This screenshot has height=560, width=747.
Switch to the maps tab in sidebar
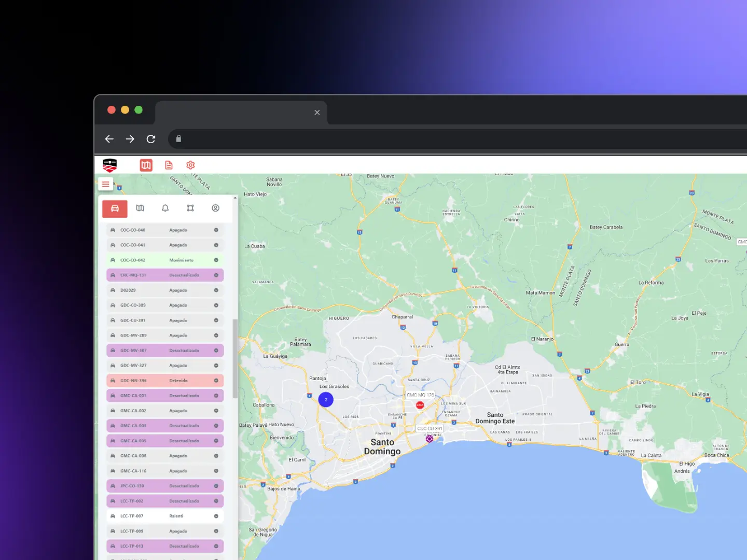(140, 208)
